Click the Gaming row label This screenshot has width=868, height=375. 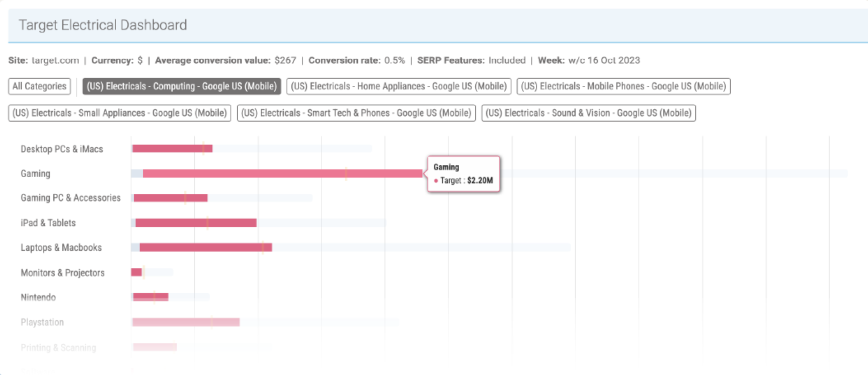pos(35,173)
